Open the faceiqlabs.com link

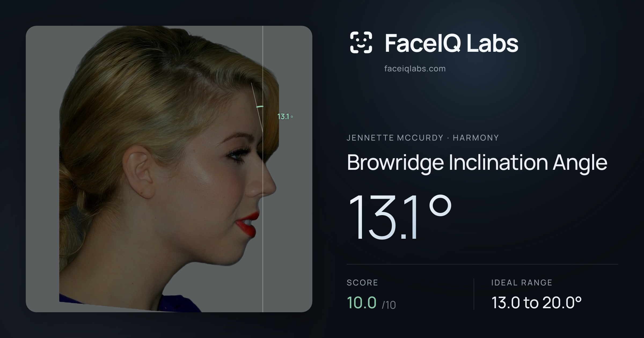pyautogui.click(x=415, y=69)
